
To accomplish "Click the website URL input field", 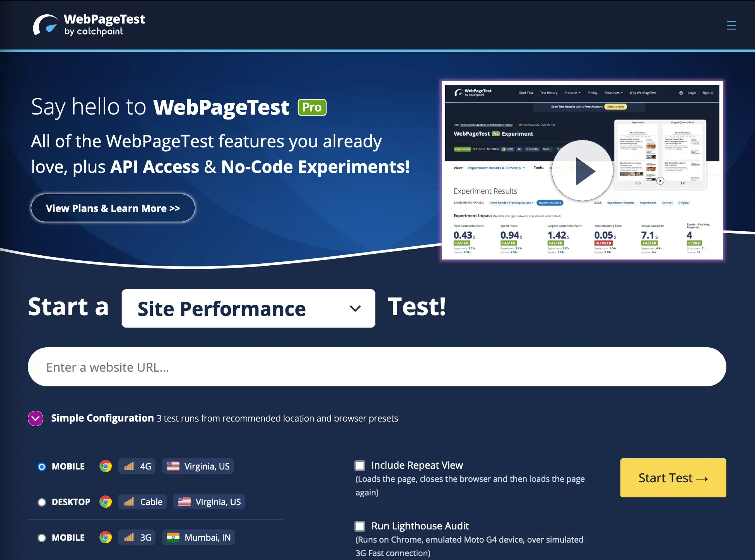I will pyautogui.click(x=377, y=367).
